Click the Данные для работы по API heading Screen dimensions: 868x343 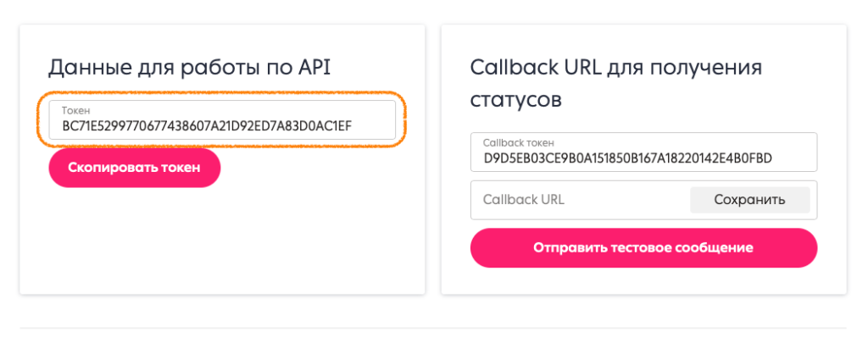tap(188, 68)
